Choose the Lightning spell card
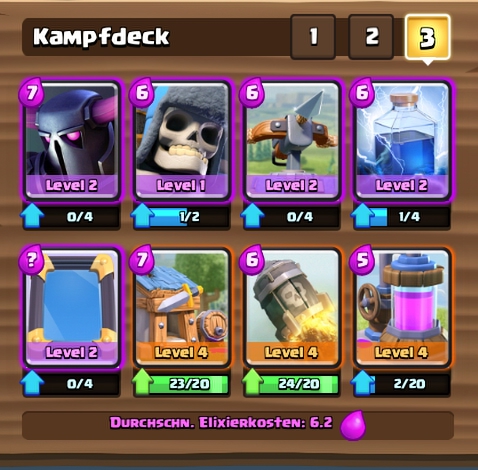The width and height of the screenshot is (478, 470). 402,140
